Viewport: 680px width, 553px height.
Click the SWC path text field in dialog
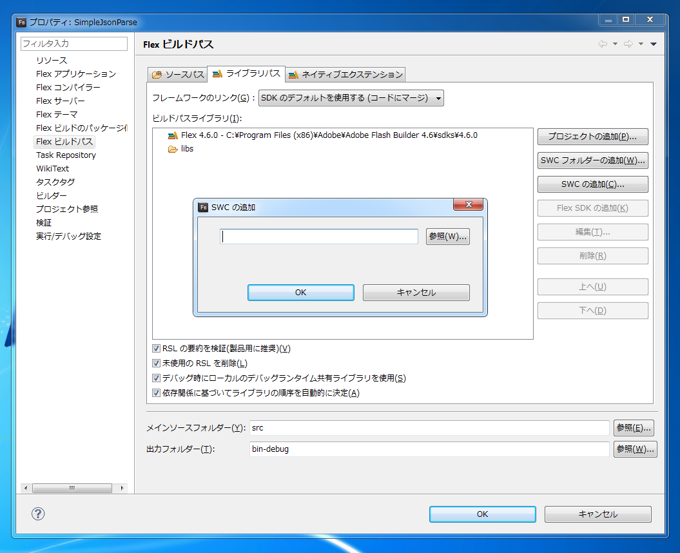pyautogui.click(x=319, y=236)
